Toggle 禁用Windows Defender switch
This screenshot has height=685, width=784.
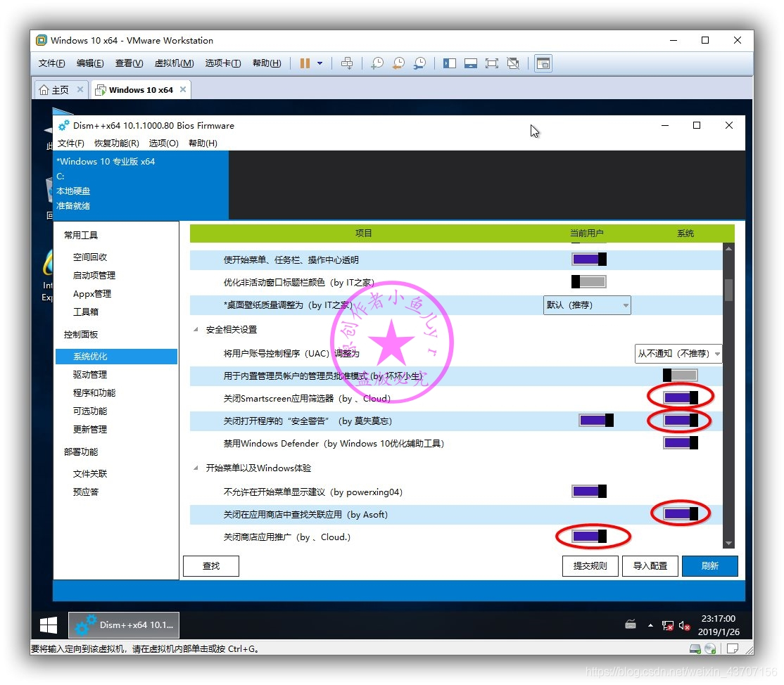tap(681, 442)
